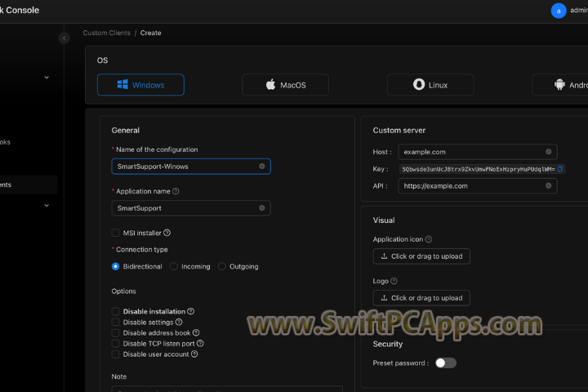Toggle the Preset password switch

tap(446, 363)
